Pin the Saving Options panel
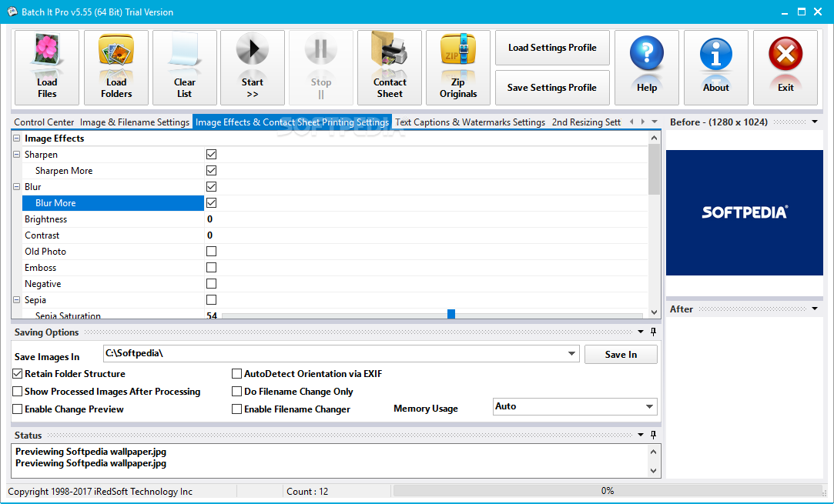Image resolution: width=834 pixels, height=504 pixels. tap(654, 332)
